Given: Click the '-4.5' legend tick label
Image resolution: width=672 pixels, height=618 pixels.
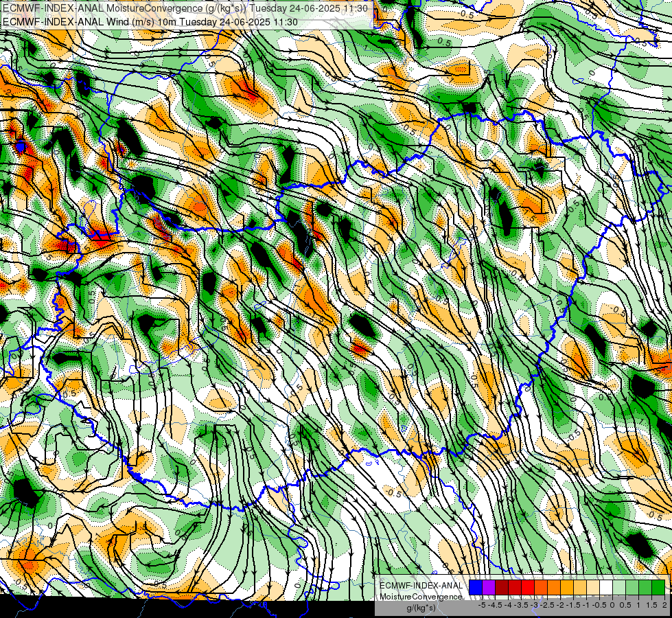Looking at the screenshot, I should [x=495, y=605].
